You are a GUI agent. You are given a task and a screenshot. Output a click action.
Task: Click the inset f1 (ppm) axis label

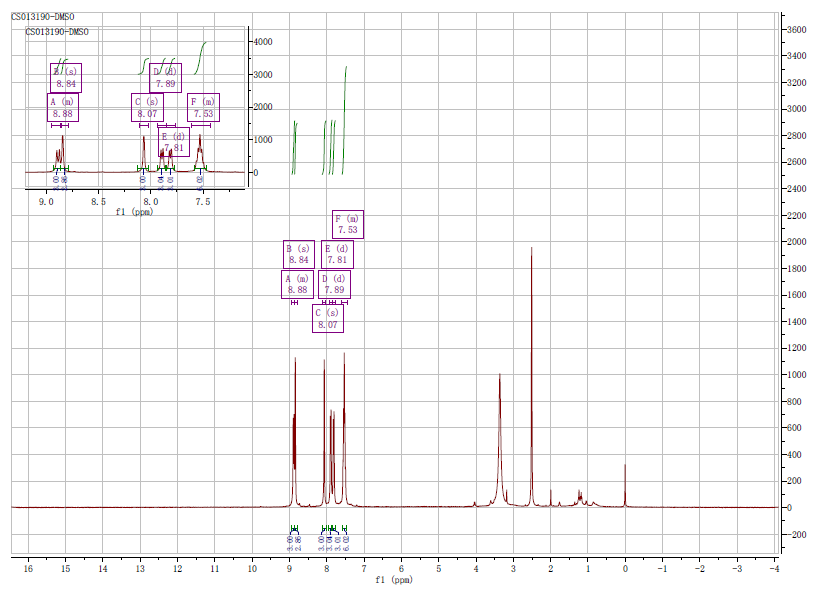[135, 212]
